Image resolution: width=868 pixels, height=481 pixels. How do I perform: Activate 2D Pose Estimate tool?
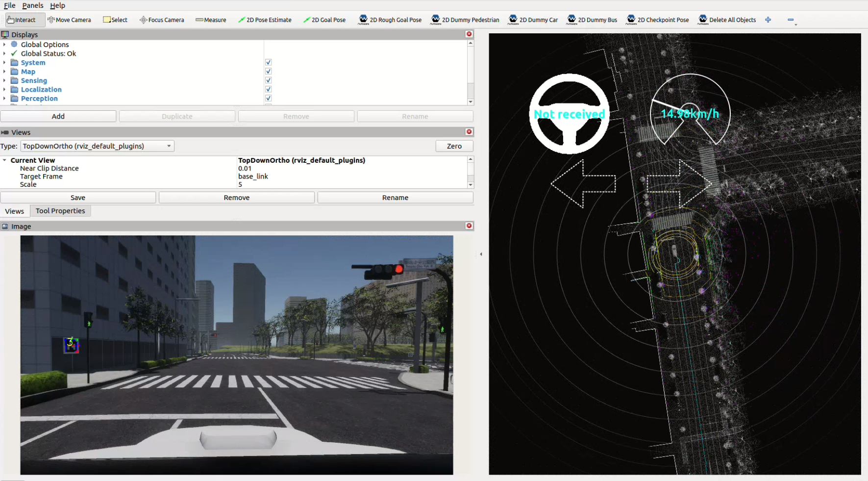tap(265, 20)
